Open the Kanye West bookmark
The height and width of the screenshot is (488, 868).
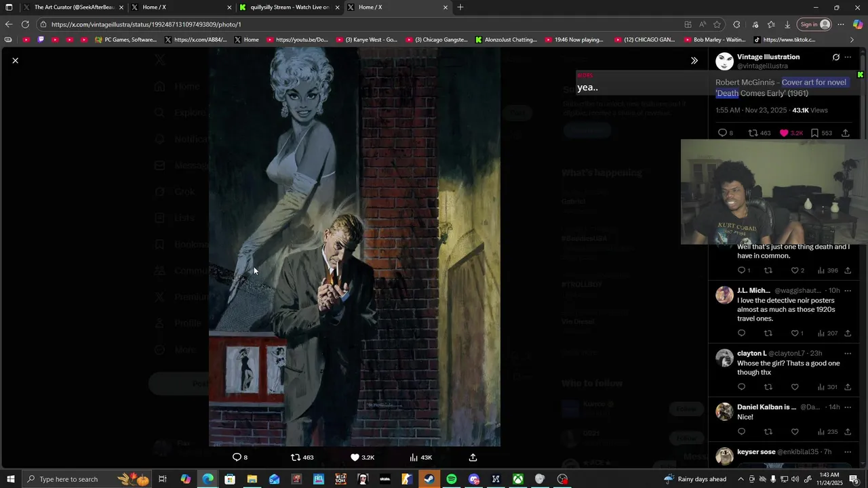click(x=367, y=40)
